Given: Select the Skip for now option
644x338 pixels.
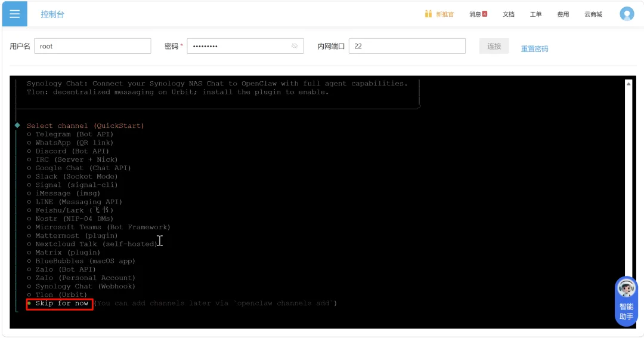Looking at the screenshot, I should point(60,303).
